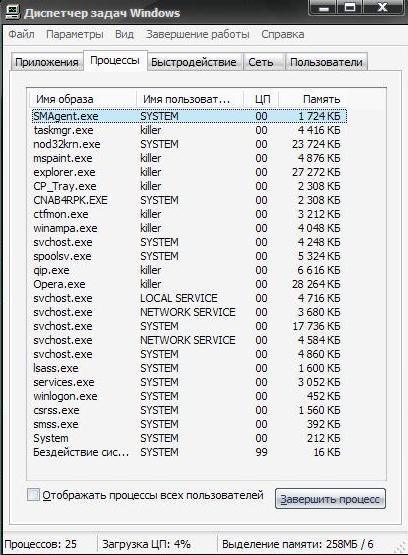Select the mspaint.exe process row

(189, 158)
